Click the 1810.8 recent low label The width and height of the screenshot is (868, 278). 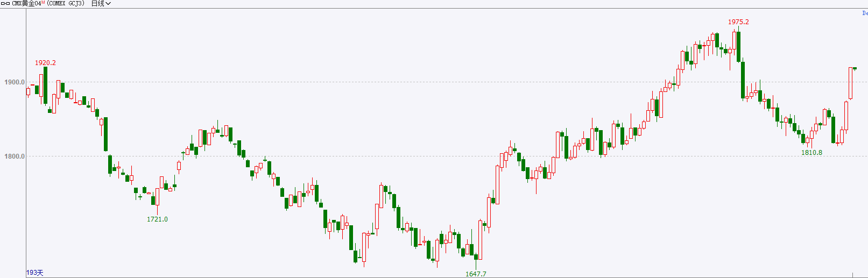pyautogui.click(x=811, y=153)
